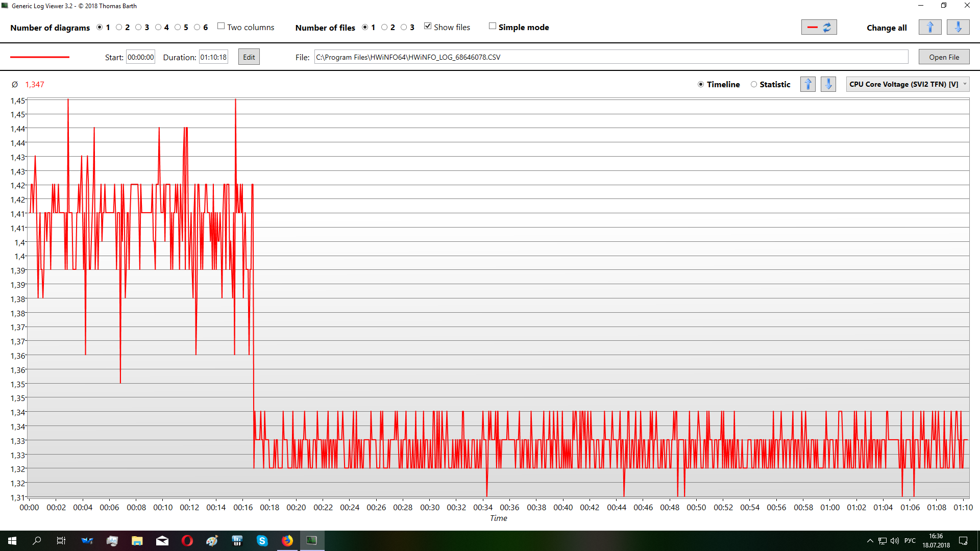
Task: Click next sensor down arrow near Statistic
Action: (828, 84)
